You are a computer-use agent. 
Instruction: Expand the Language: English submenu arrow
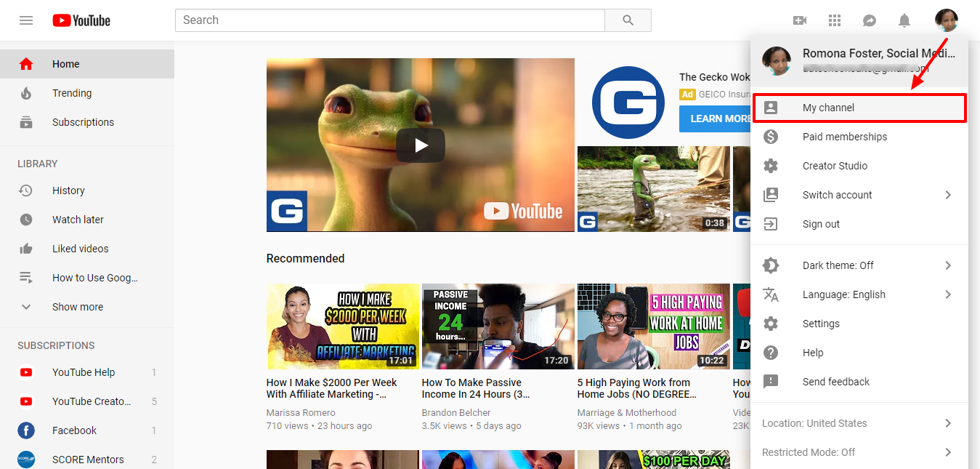coord(948,294)
